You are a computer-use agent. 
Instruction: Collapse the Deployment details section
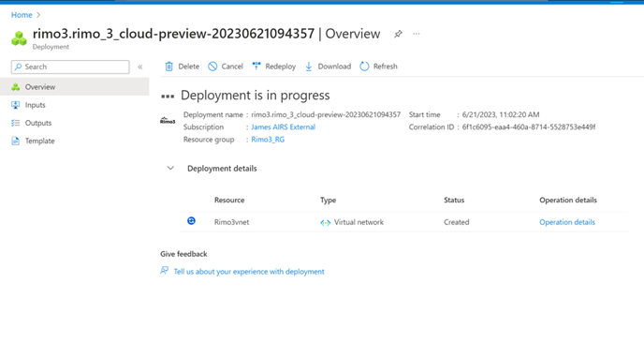(170, 168)
